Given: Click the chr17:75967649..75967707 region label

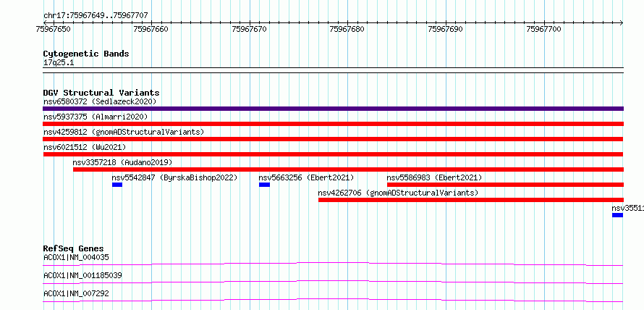Looking at the screenshot, I should pos(96,16).
